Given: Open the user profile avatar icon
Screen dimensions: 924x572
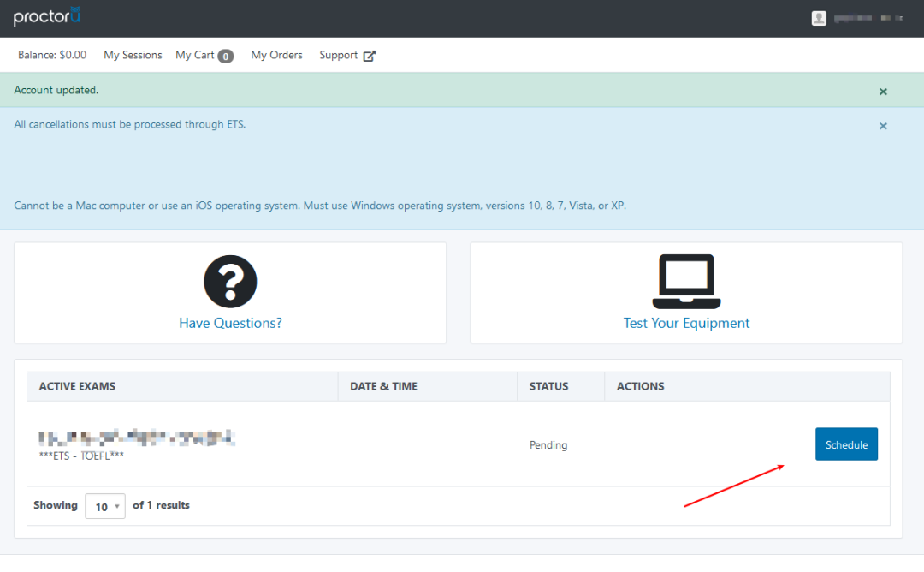Looking at the screenshot, I should [x=819, y=18].
